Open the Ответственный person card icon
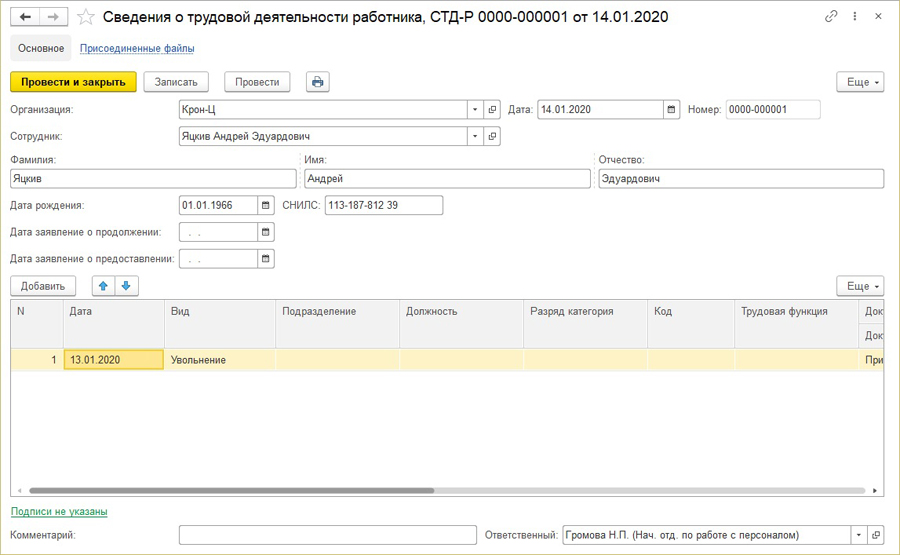This screenshot has height=555, width=900. tap(876, 535)
